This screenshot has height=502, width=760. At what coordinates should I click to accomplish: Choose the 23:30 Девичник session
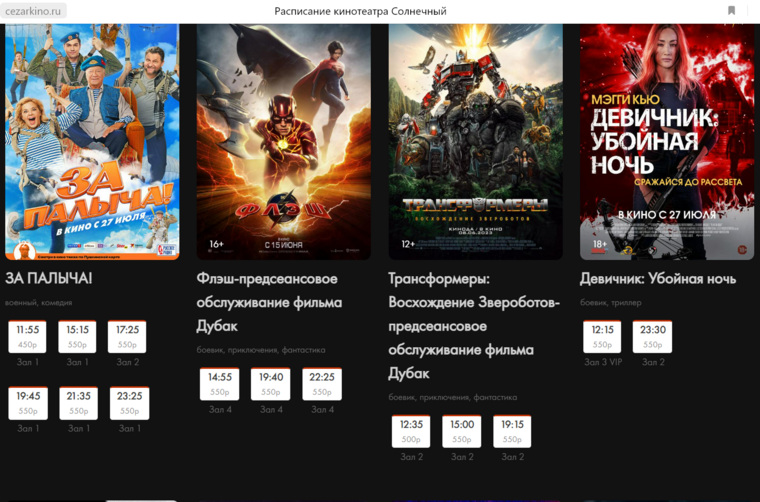point(652,336)
